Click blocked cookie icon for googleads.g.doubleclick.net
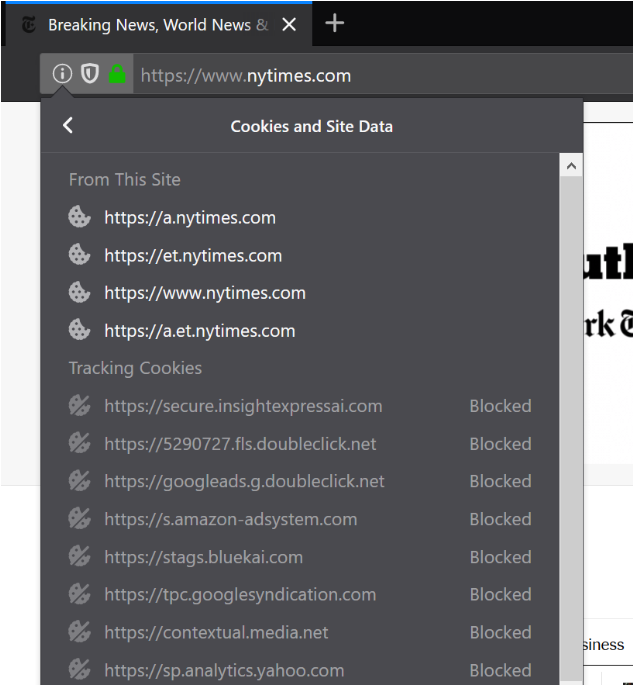The image size is (633, 687). click(x=79, y=481)
